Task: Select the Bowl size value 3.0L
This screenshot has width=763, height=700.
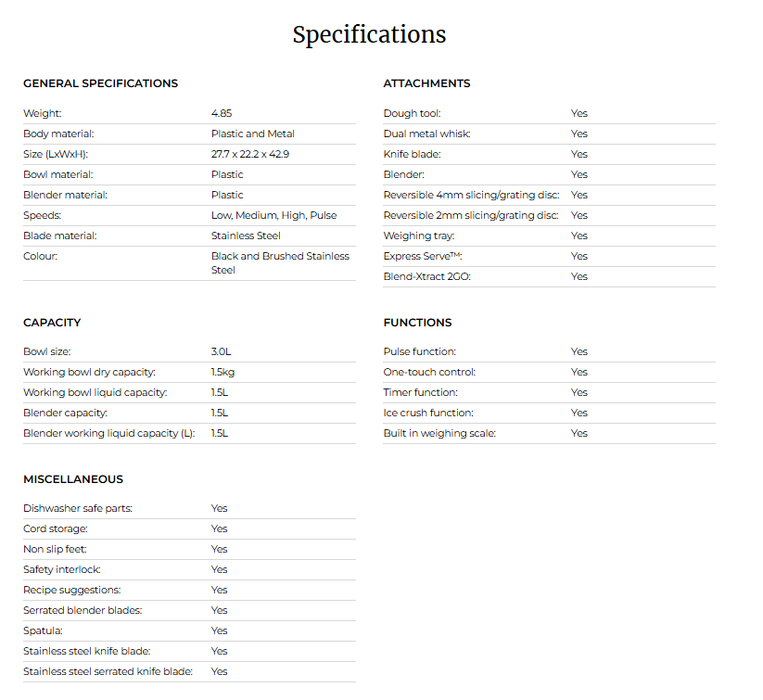Action: click(221, 351)
